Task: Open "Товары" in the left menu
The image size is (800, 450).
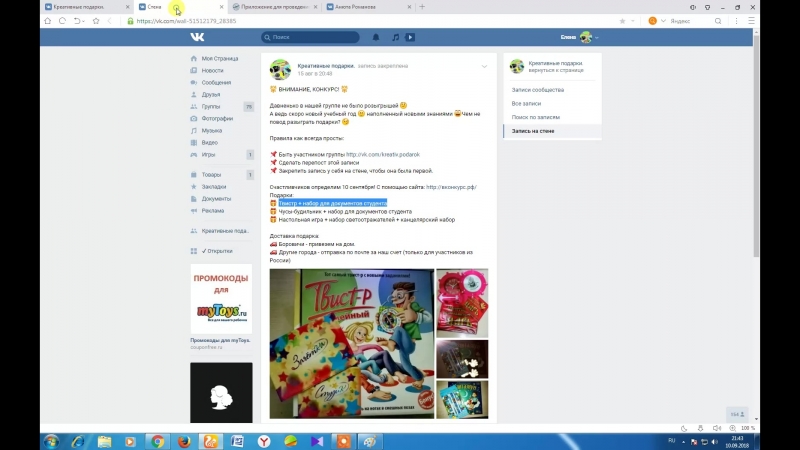Action: (211, 174)
